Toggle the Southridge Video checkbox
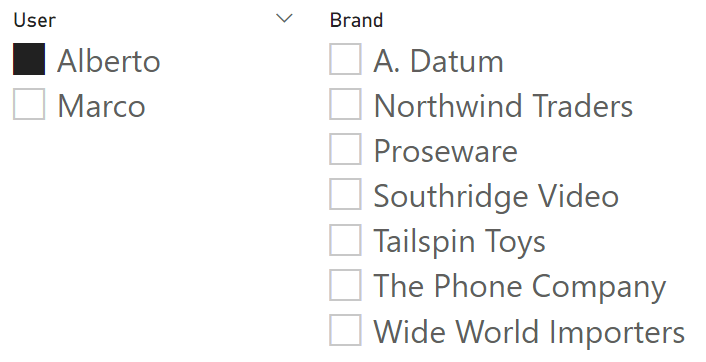 (x=345, y=194)
